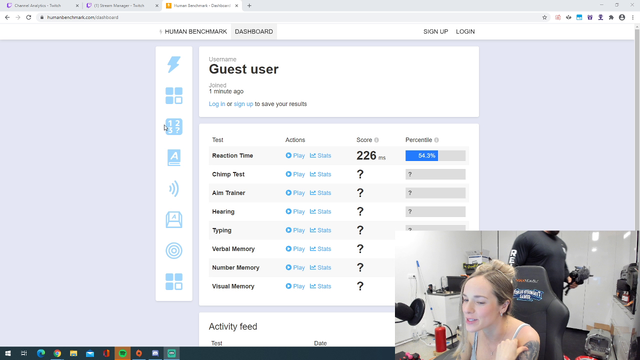Screen dimensions: 640x360
Task: Click the 'Guest user' username heading
Action: [x=244, y=69]
